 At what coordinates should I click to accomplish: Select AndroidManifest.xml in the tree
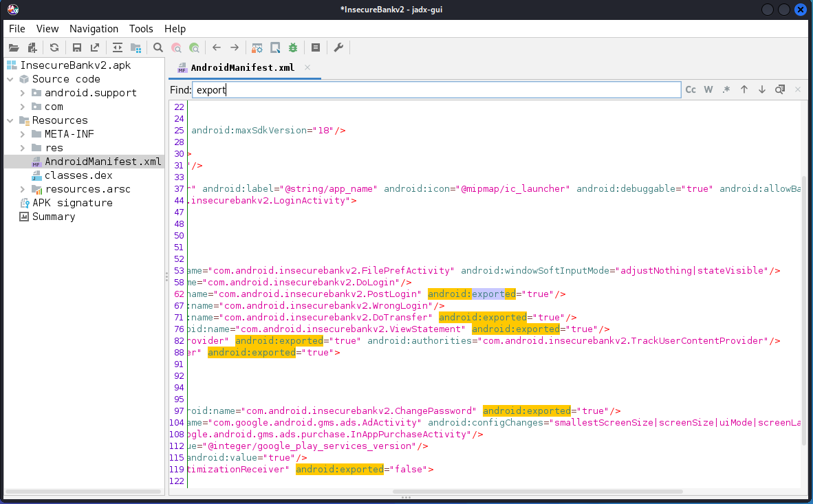point(102,162)
